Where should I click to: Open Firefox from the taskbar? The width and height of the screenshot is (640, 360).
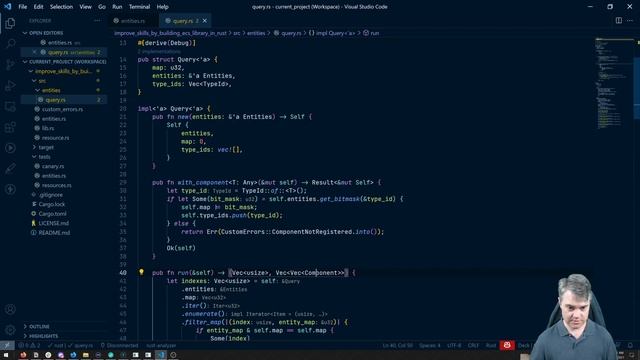(23, 355)
